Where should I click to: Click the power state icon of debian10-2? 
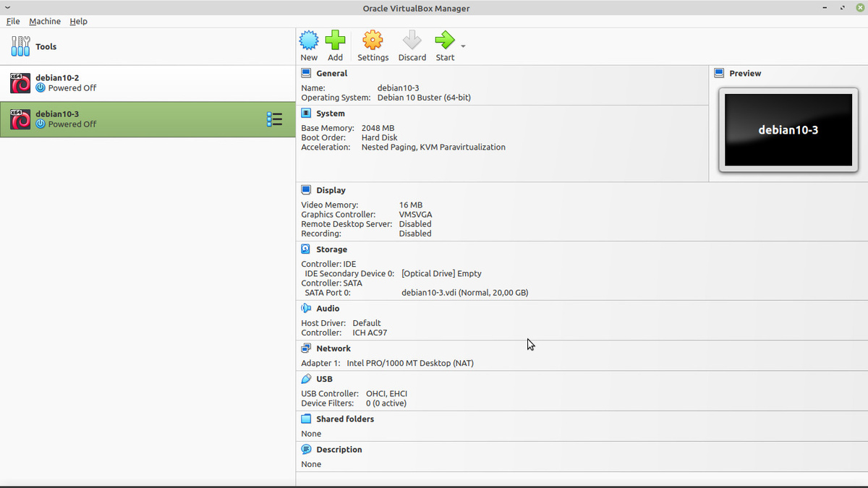(x=41, y=88)
